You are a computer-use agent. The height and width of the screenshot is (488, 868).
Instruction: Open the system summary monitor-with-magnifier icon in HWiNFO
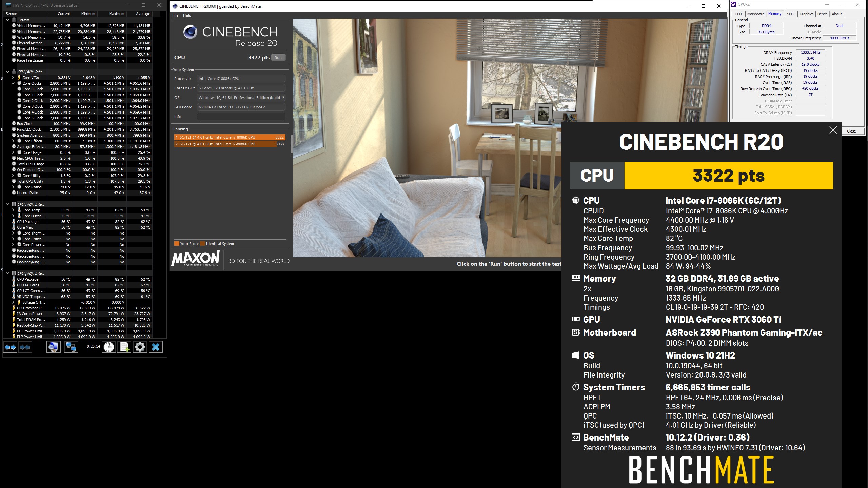pyautogui.click(x=54, y=347)
